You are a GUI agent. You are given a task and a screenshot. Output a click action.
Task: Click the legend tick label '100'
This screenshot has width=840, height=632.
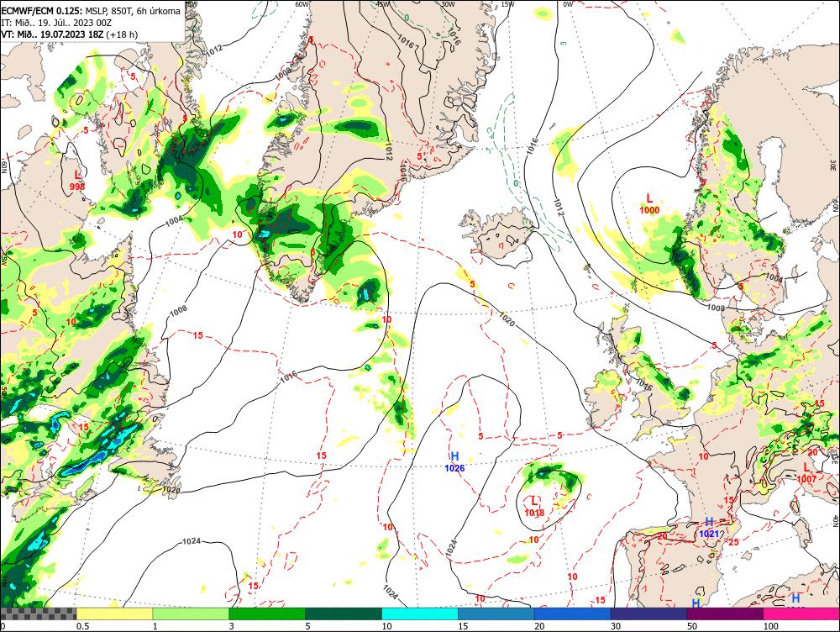click(x=770, y=626)
